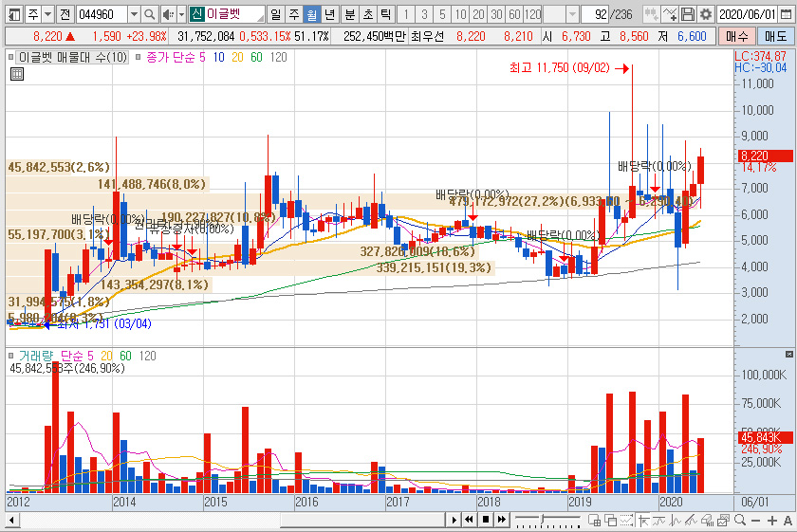Click the minus zoom-out icon
The width and height of the screenshot is (797, 532).
756,521
